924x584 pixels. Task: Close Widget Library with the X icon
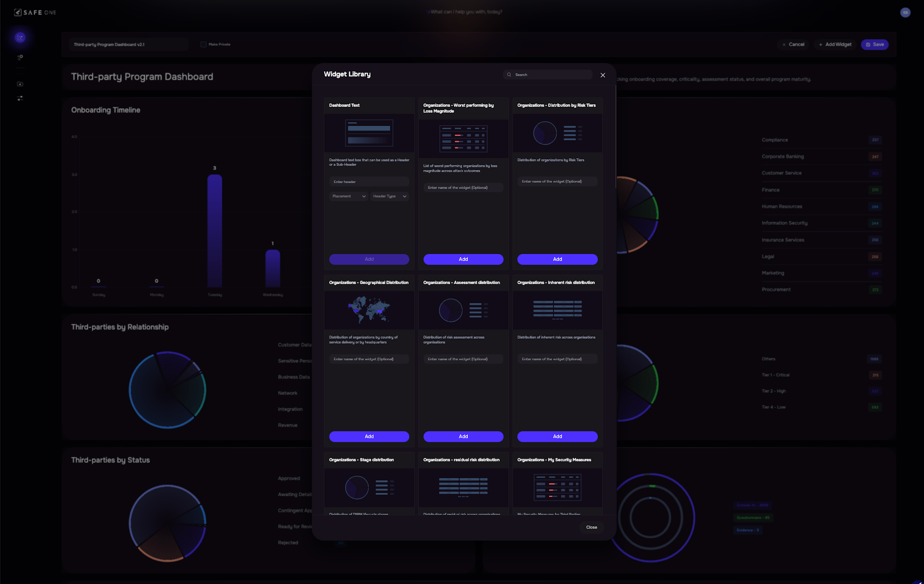pyautogui.click(x=603, y=75)
